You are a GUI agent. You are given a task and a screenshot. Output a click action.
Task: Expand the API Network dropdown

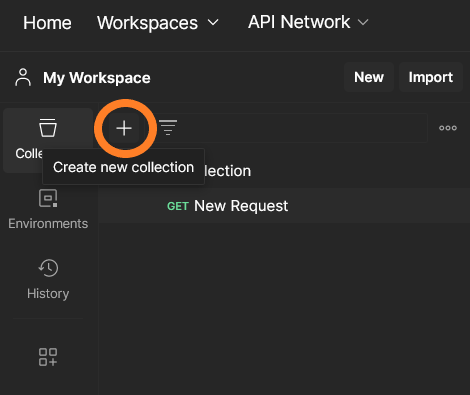click(x=308, y=22)
